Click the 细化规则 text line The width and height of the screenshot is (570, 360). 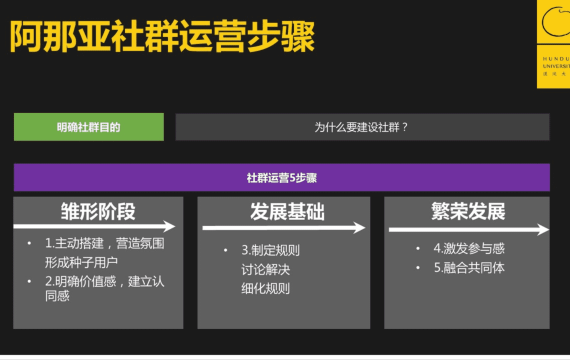pos(265,288)
